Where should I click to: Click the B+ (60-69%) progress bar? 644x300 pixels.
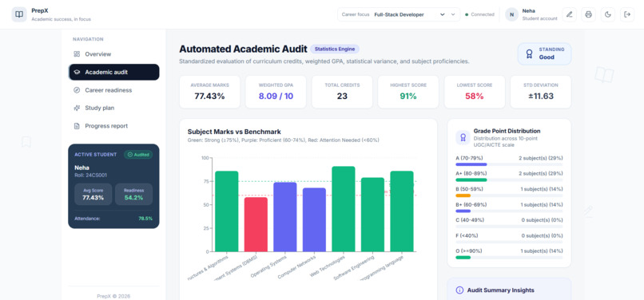pos(509,211)
